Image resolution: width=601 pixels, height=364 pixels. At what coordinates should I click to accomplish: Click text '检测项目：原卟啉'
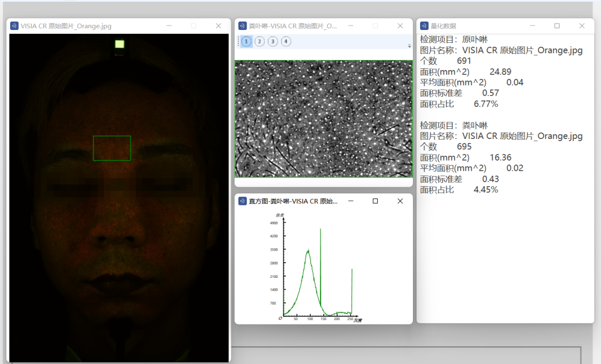[454, 39]
